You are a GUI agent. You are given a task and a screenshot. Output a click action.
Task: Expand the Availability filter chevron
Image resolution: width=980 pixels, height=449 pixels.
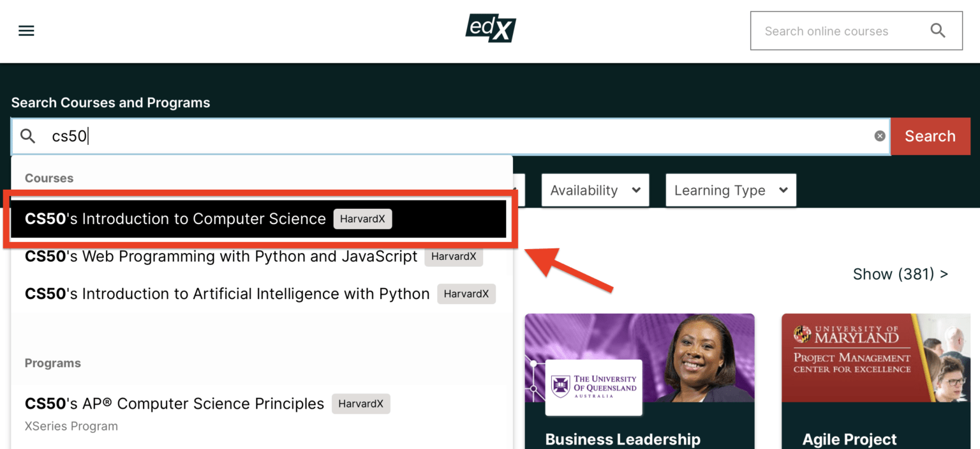click(636, 190)
